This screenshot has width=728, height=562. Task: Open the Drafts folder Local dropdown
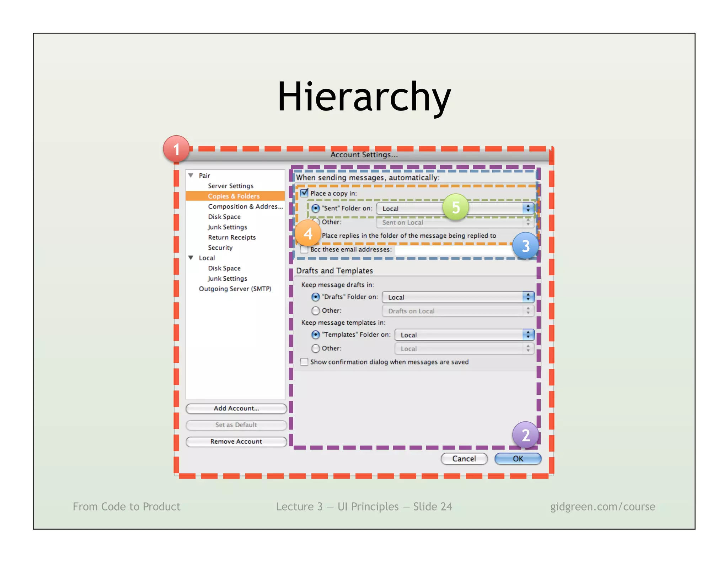[458, 297]
